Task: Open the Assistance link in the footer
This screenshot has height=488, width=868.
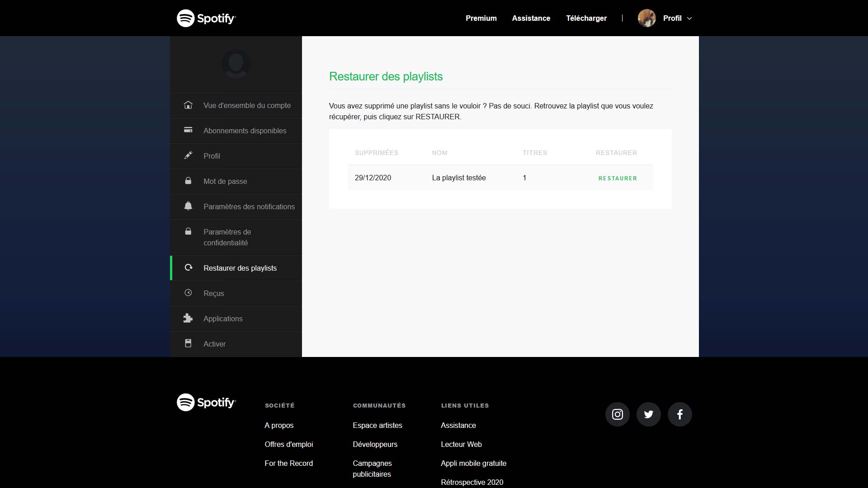Action: 458,425
